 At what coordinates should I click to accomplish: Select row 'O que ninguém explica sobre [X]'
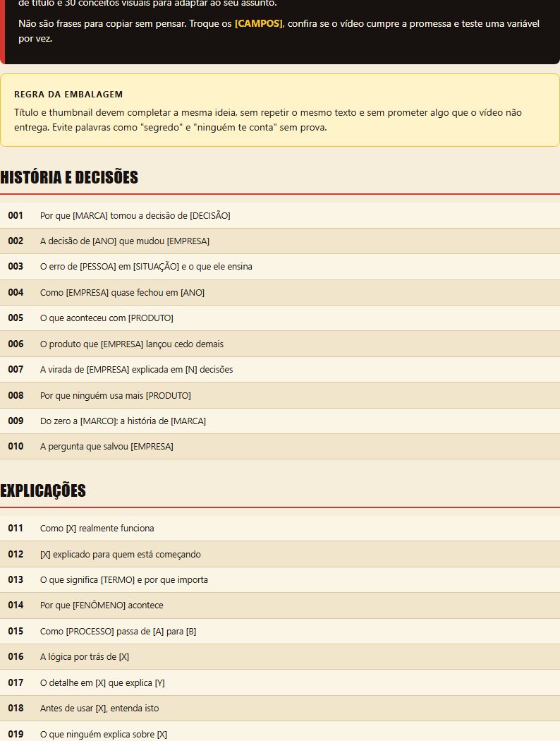coord(280,733)
